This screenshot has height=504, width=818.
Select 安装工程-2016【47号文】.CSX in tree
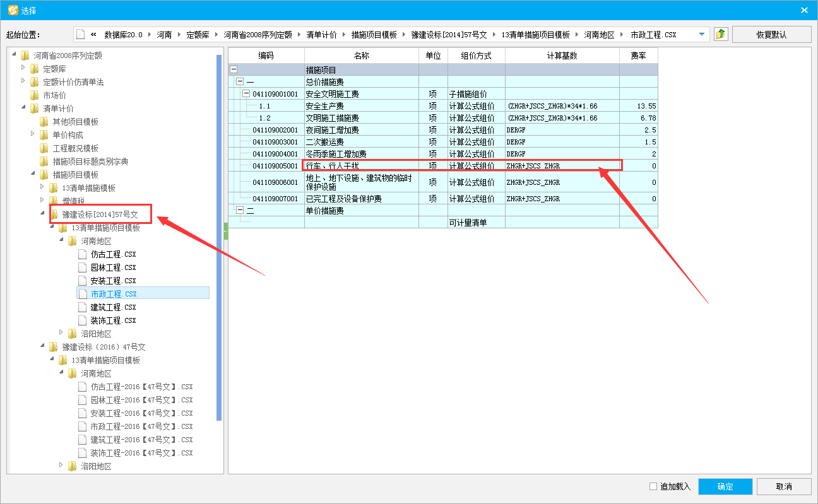[141, 413]
